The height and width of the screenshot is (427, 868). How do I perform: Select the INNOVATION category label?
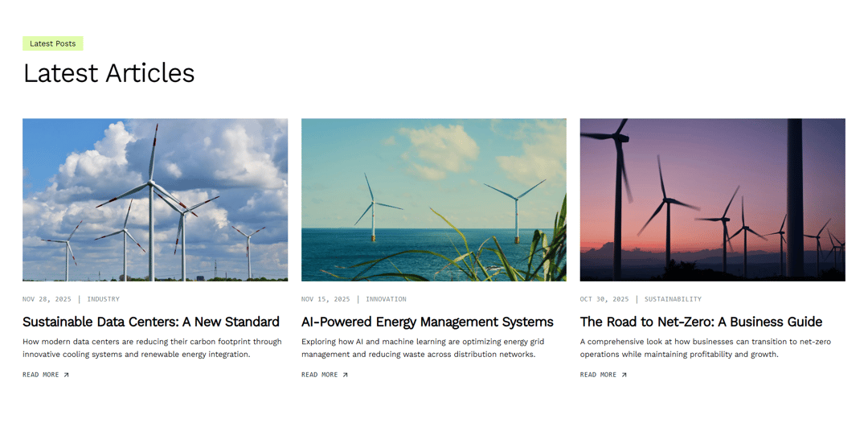click(386, 299)
